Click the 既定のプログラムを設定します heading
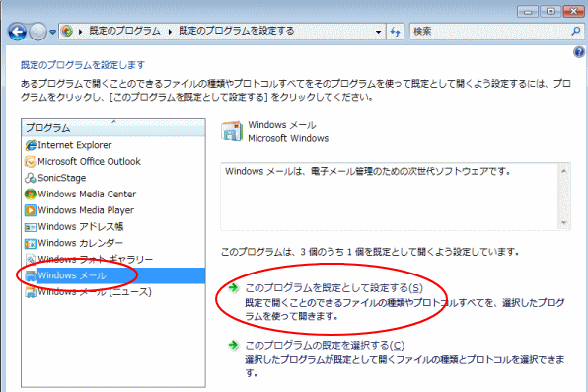 (83, 65)
